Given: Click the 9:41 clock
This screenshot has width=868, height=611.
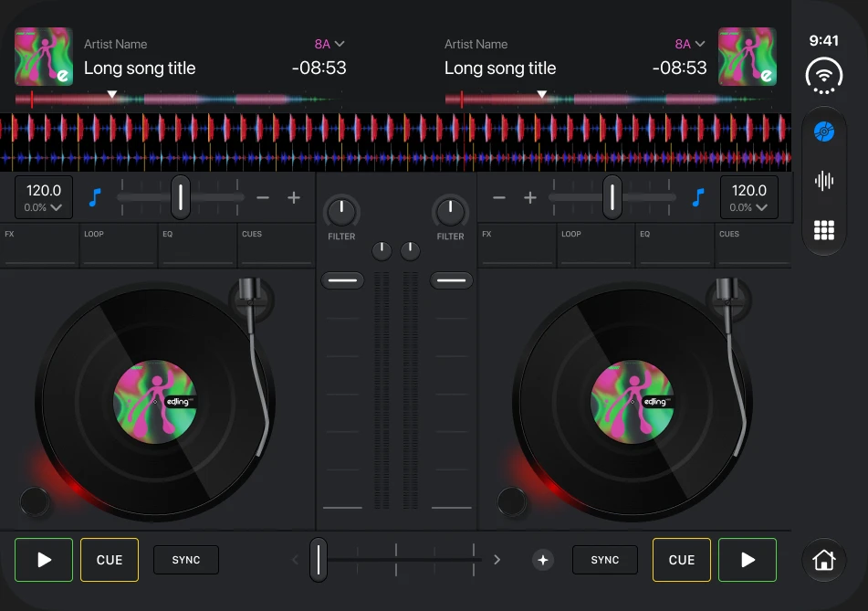Looking at the screenshot, I should pyautogui.click(x=823, y=40).
